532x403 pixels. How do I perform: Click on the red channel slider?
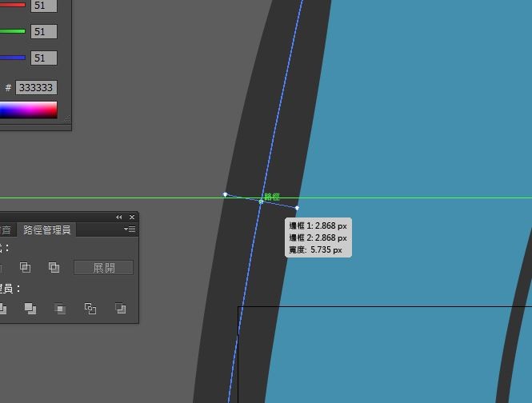point(13,5)
